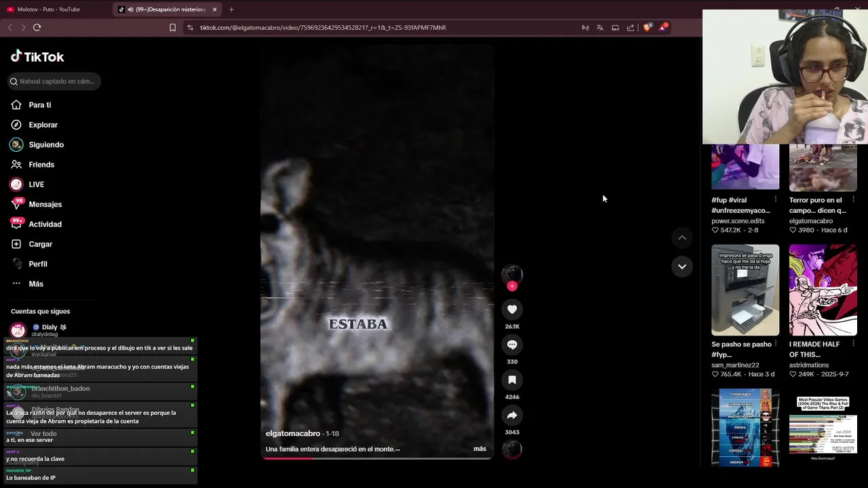Open options for 'I REMADE HALF' video
This screenshot has width=868, height=488.
(854, 344)
